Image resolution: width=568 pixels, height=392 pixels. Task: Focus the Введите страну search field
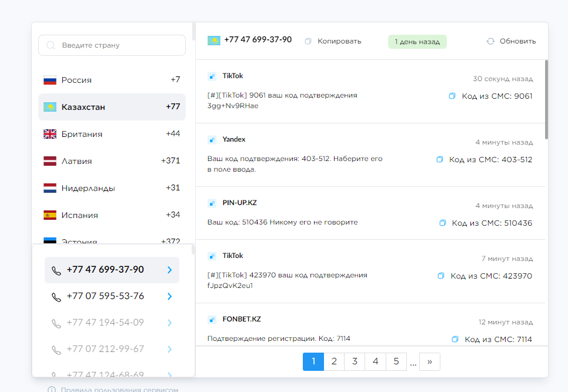coord(112,45)
